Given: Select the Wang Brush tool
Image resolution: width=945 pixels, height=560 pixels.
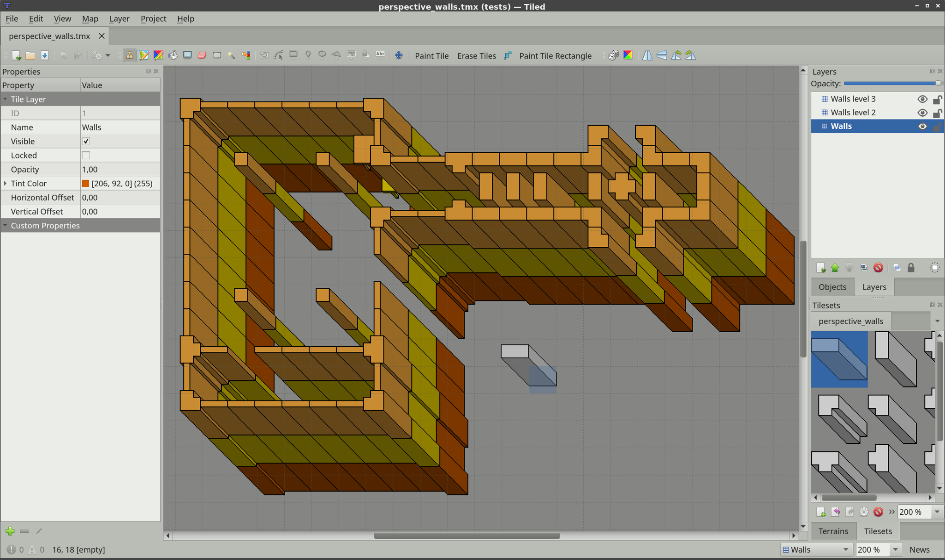Looking at the screenshot, I should coord(158,55).
